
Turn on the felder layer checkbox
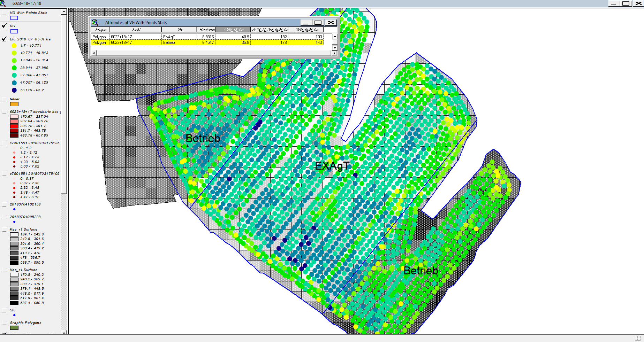[x=4, y=99]
